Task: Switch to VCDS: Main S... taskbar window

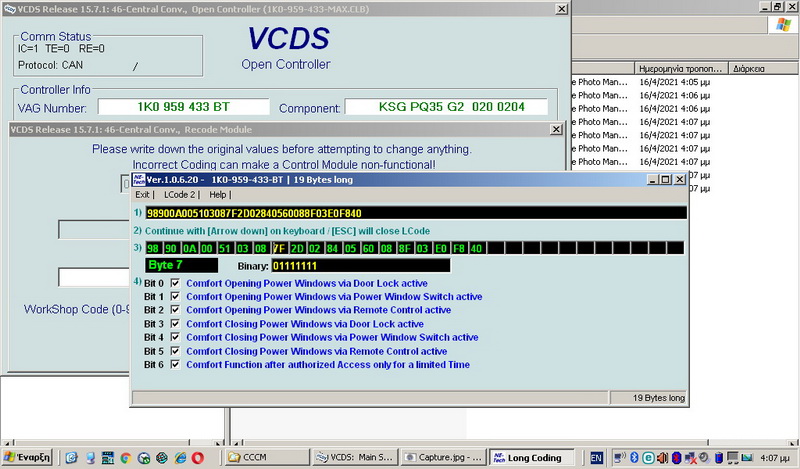Action: tap(356, 457)
